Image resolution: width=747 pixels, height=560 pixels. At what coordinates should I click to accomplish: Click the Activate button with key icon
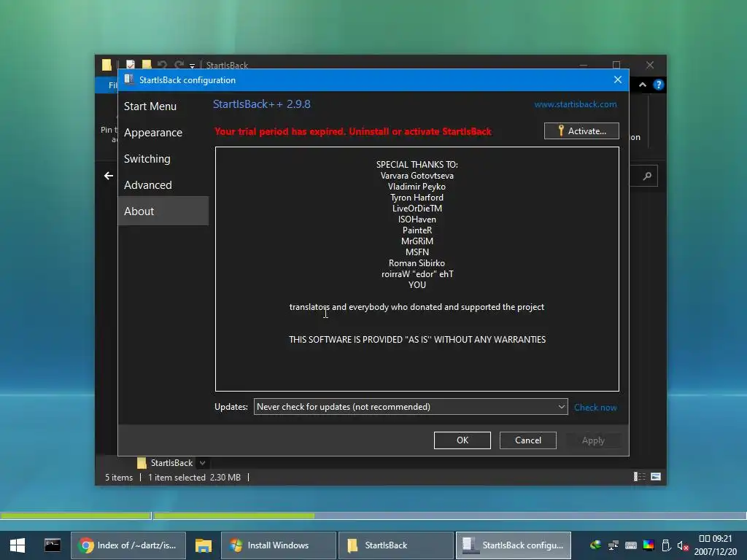tap(581, 131)
